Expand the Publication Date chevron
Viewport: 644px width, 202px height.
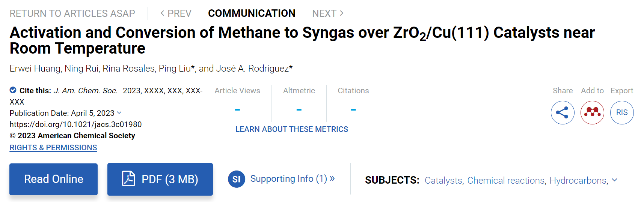click(119, 112)
